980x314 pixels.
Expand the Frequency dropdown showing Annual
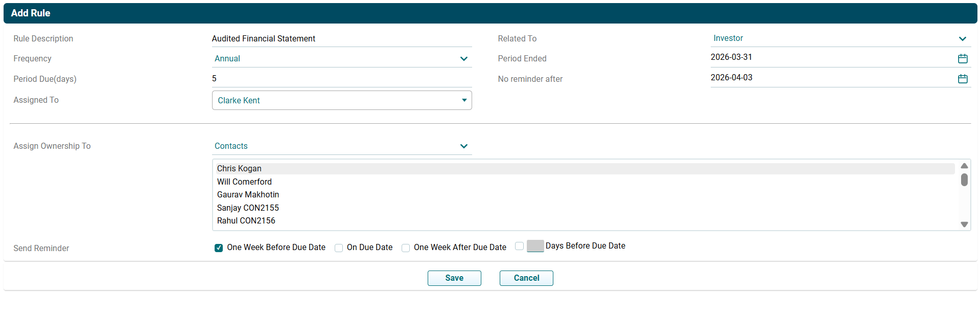pyautogui.click(x=341, y=59)
